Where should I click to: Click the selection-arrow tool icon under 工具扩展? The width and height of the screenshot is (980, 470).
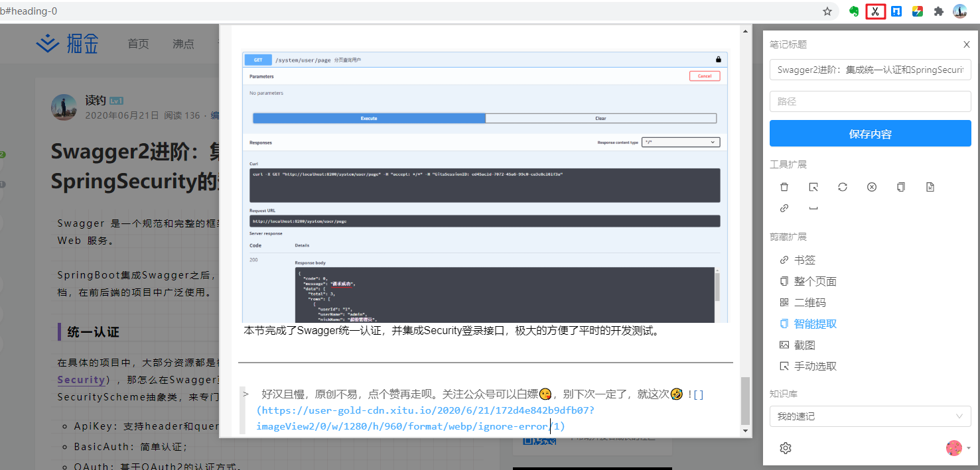tap(813, 187)
